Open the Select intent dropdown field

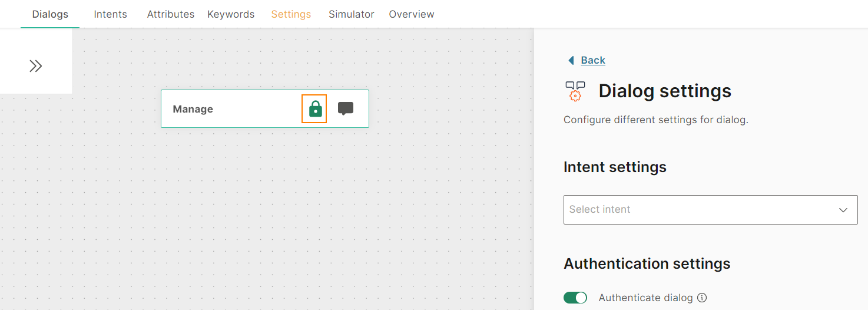click(701, 210)
